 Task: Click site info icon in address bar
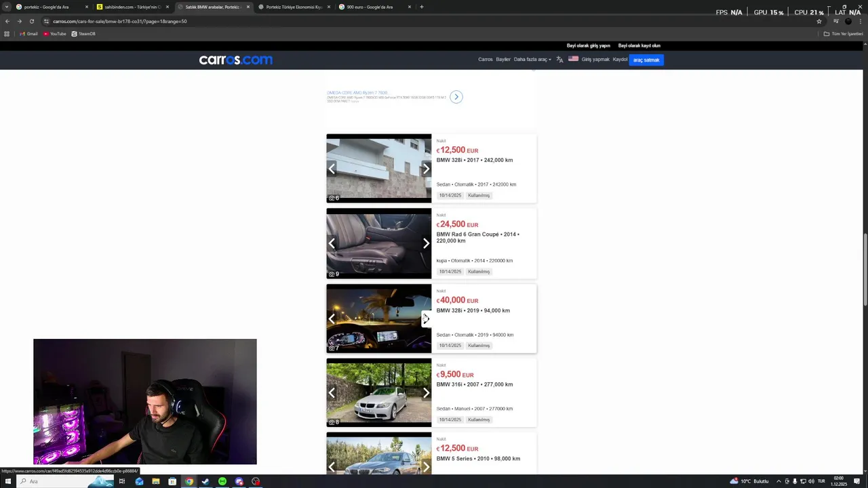pyautogui.click(x=46, y=21)
